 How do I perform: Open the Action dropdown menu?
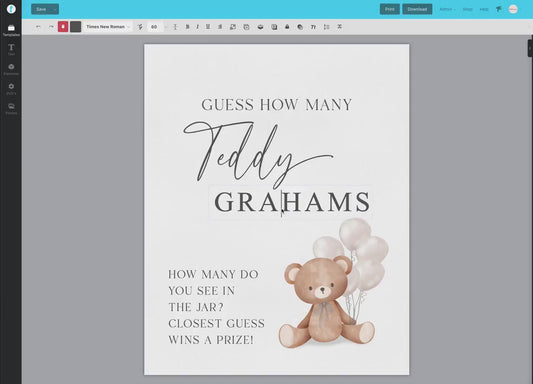(447, 9)
